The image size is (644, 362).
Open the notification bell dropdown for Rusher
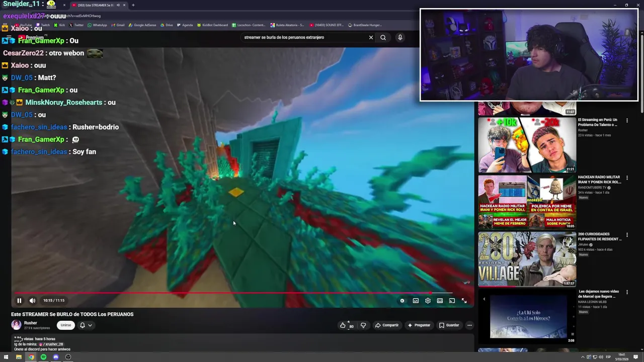click(86, 325)
